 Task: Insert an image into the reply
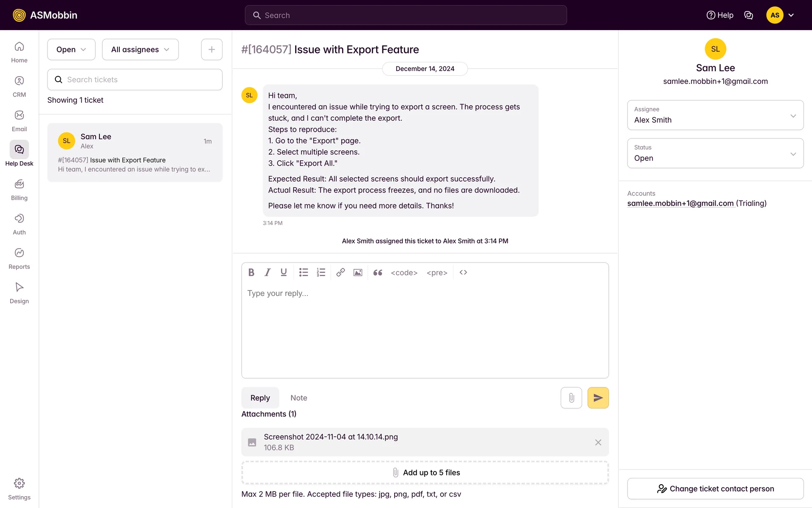point(358,272)
